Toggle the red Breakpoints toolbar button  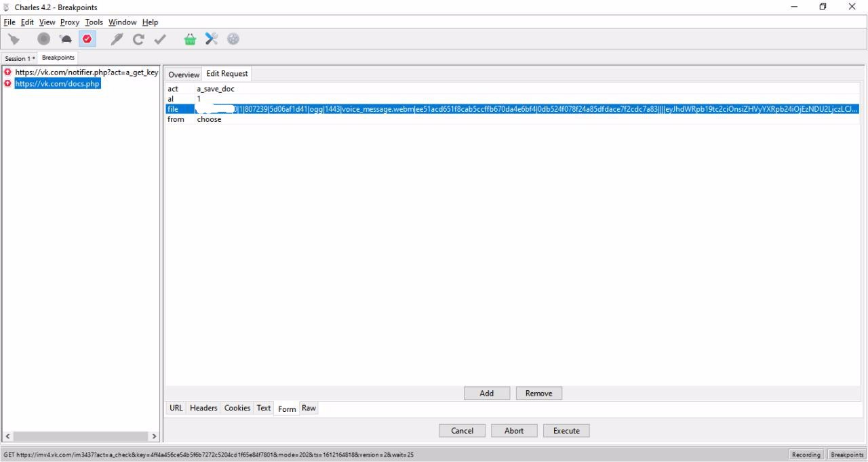(x=87, y=39)
